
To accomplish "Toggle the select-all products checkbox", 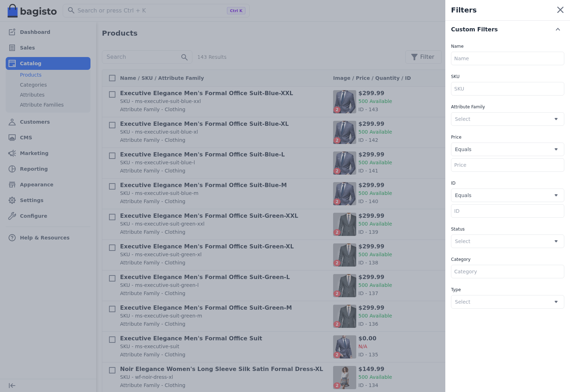I will (x=112, y=78).
